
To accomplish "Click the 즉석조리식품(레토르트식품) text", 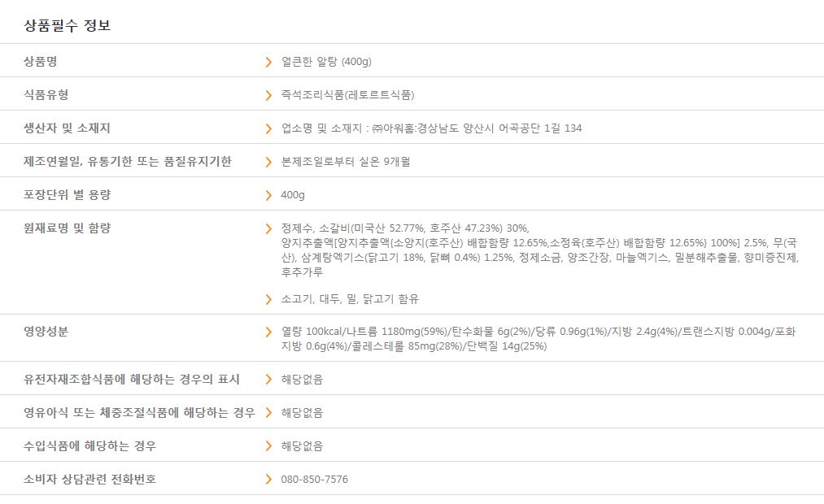I will pyautogui.click(x=347, y=95).
